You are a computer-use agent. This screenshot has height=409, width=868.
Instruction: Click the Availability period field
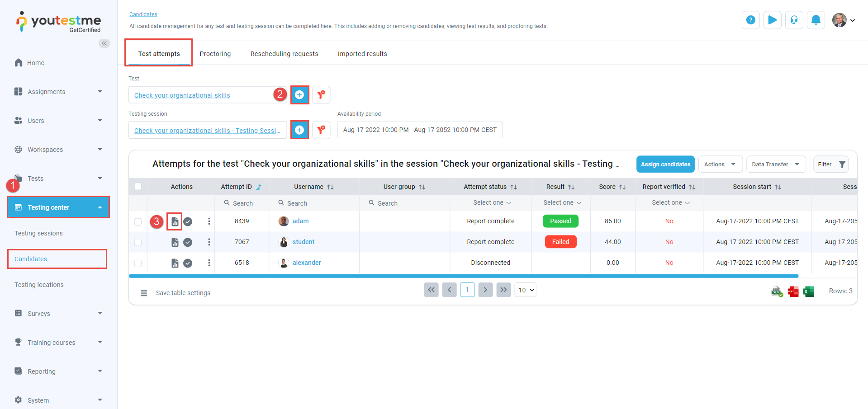click(x=420, y=130)
